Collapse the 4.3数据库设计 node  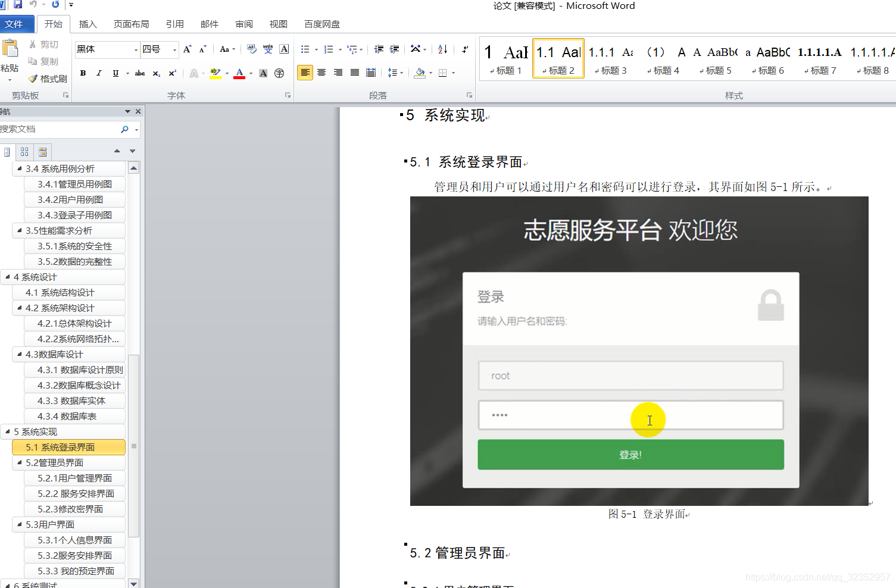[19, 354]
